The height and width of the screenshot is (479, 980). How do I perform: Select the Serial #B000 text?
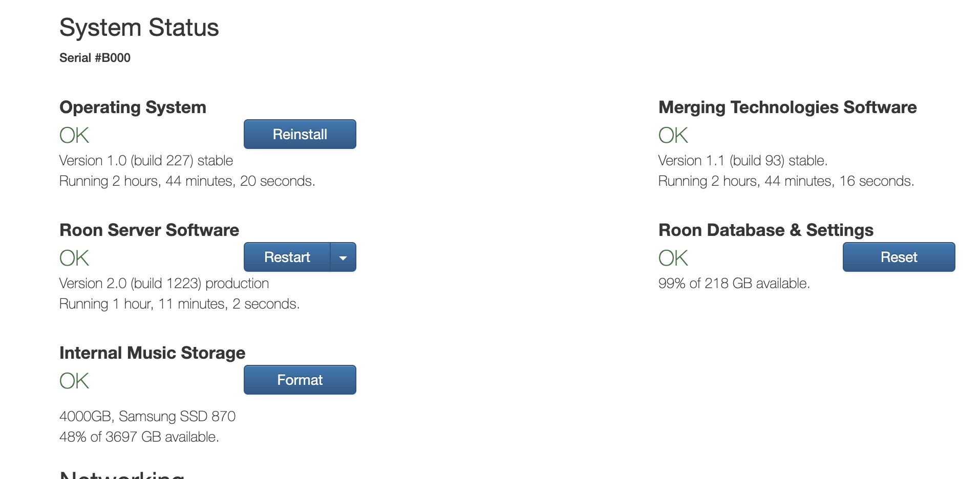tap(95, 58)
